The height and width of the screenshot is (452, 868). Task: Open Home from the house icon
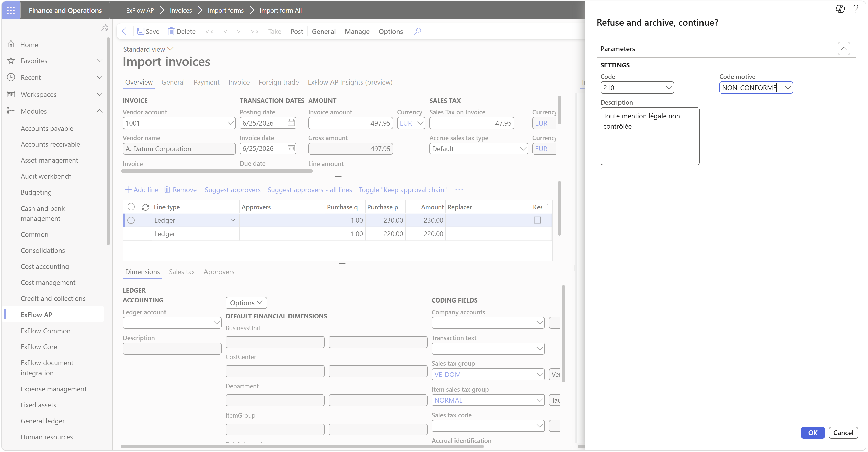[11, 44]
